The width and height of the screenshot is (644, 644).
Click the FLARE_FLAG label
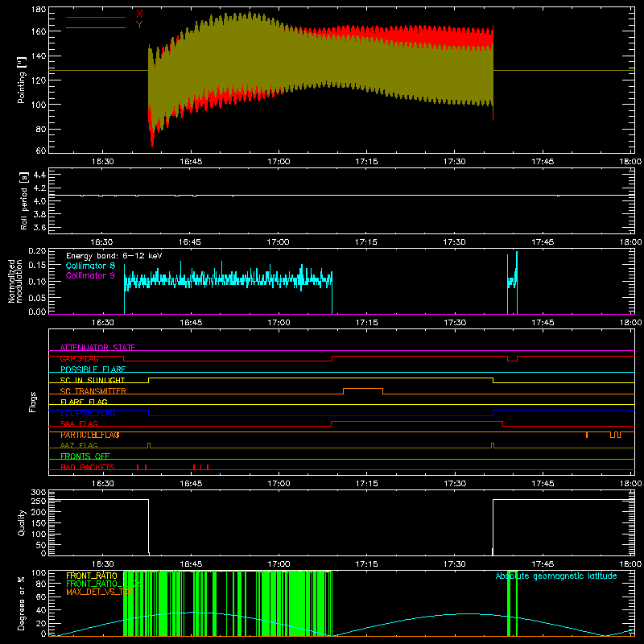point(84,402)
